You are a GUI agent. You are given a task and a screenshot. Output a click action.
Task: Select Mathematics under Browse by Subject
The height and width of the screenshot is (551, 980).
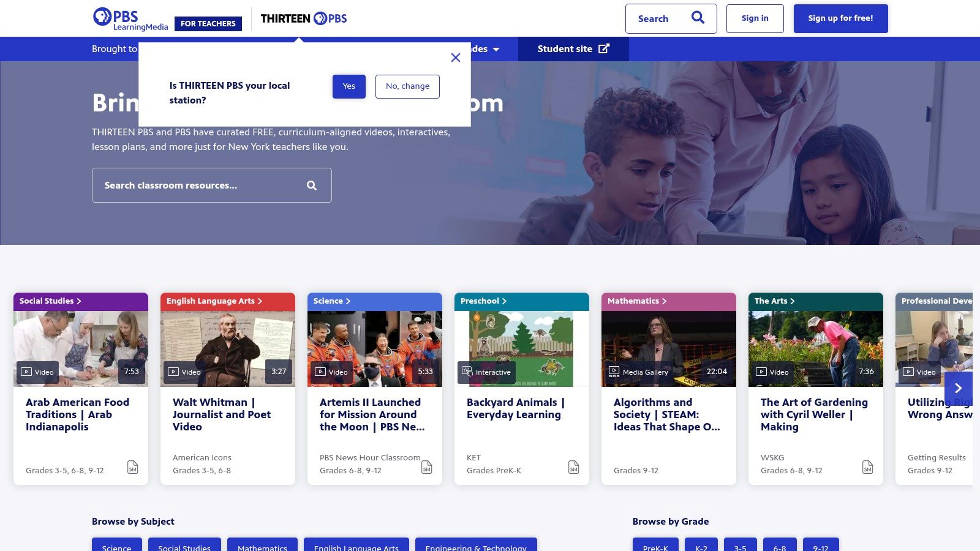262,548
